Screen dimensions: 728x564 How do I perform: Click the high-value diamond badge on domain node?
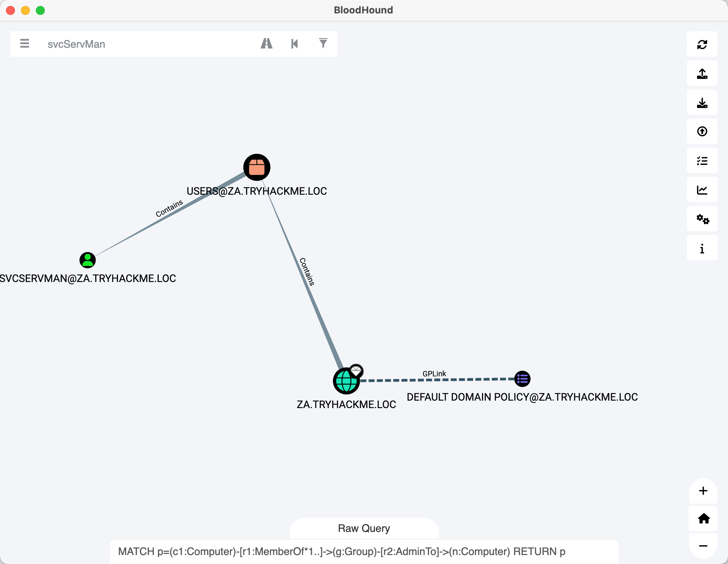(356, 371)
